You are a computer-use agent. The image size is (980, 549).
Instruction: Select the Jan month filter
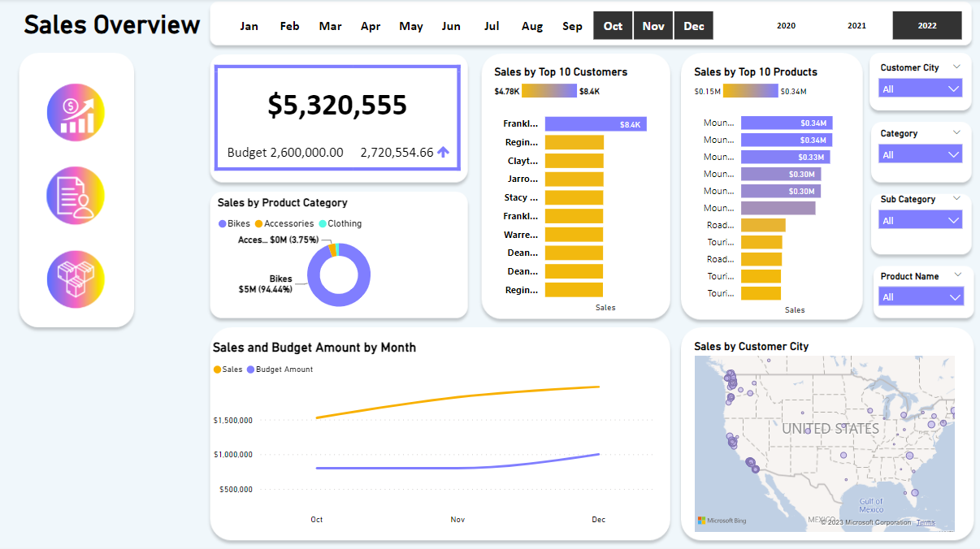pos(249,25)
